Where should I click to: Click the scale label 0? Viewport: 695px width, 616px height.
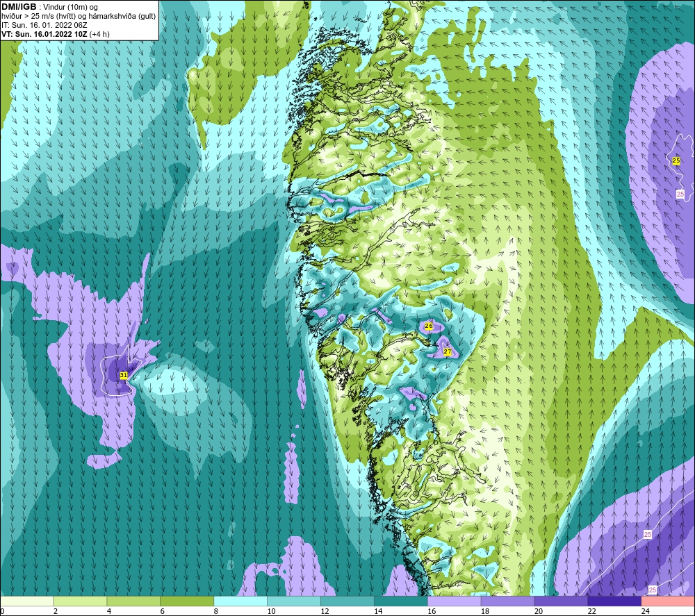point(3,611)
